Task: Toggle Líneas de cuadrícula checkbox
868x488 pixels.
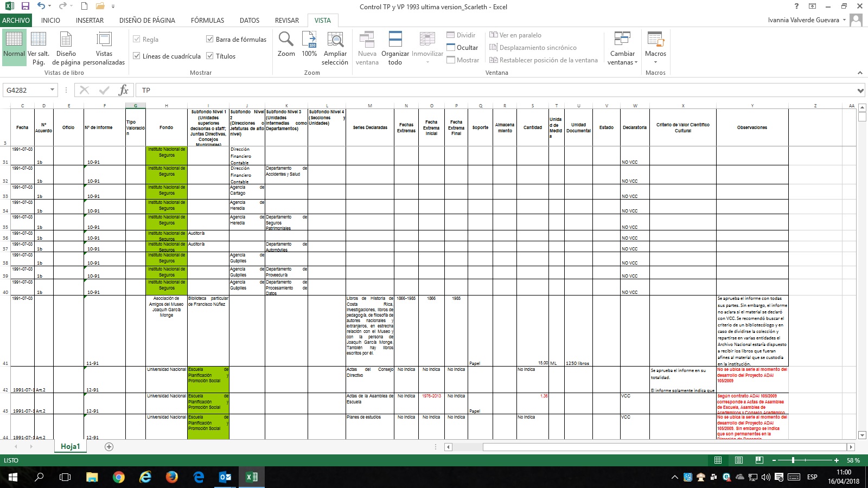Action: 137,56
